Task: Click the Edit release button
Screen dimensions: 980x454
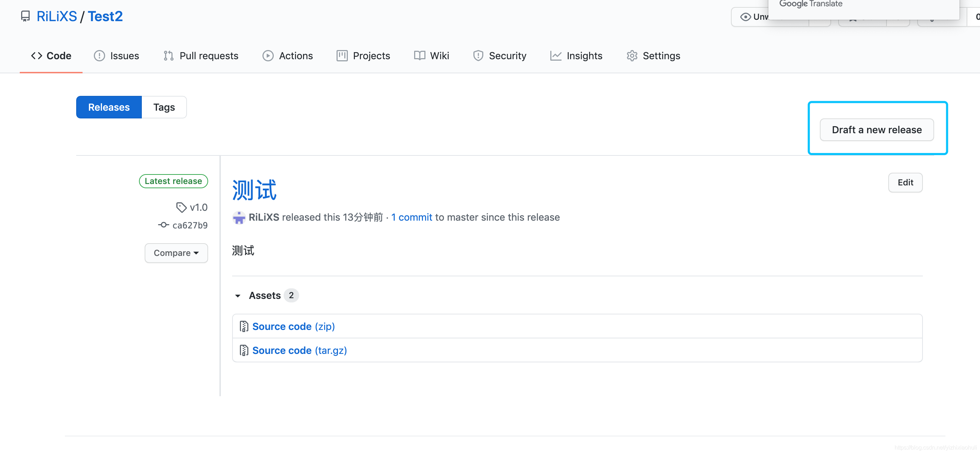Action: coord(905,183)
